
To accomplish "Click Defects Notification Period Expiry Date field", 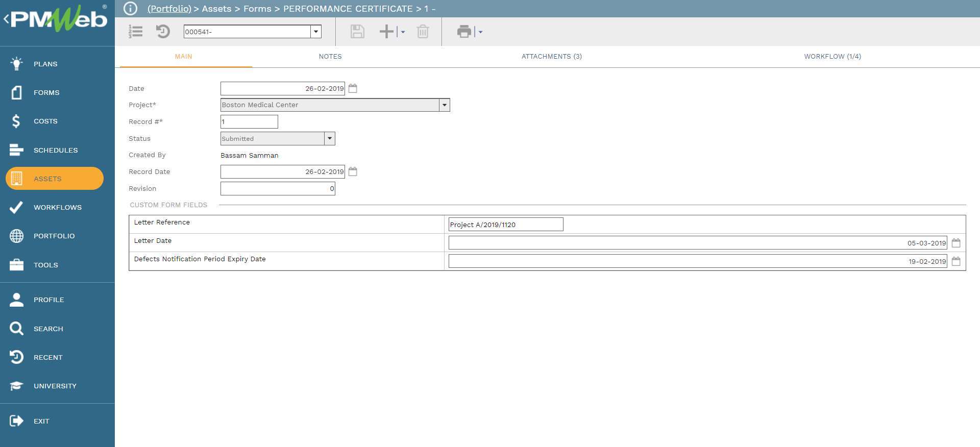I will coord(698,261).
